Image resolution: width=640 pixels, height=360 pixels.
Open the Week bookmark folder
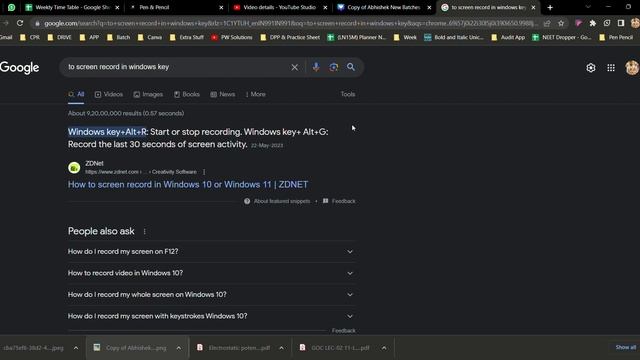pyautogui.click(x=405, y=37)
